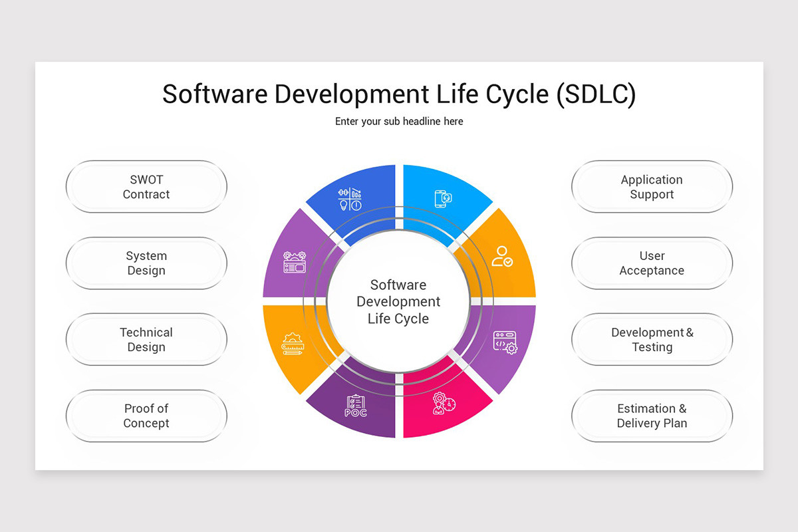Click the main SDLC title text

tap(399, 94)
